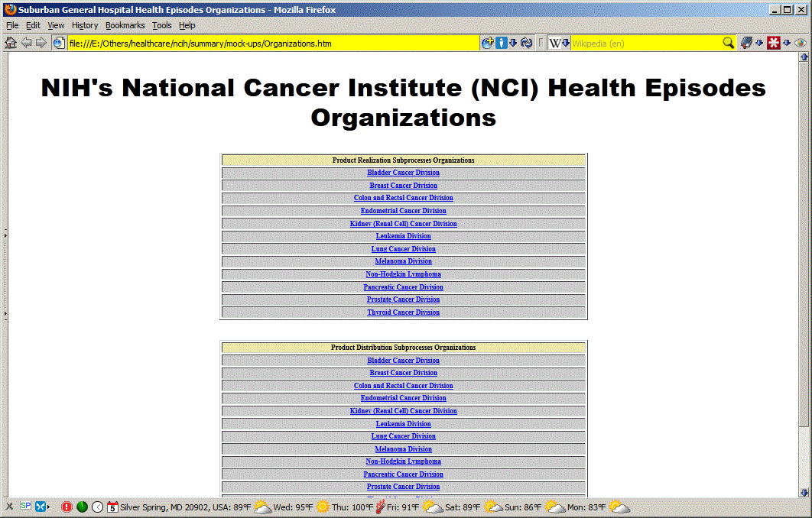Click the page identity icon beside URL

pos(59,43)
